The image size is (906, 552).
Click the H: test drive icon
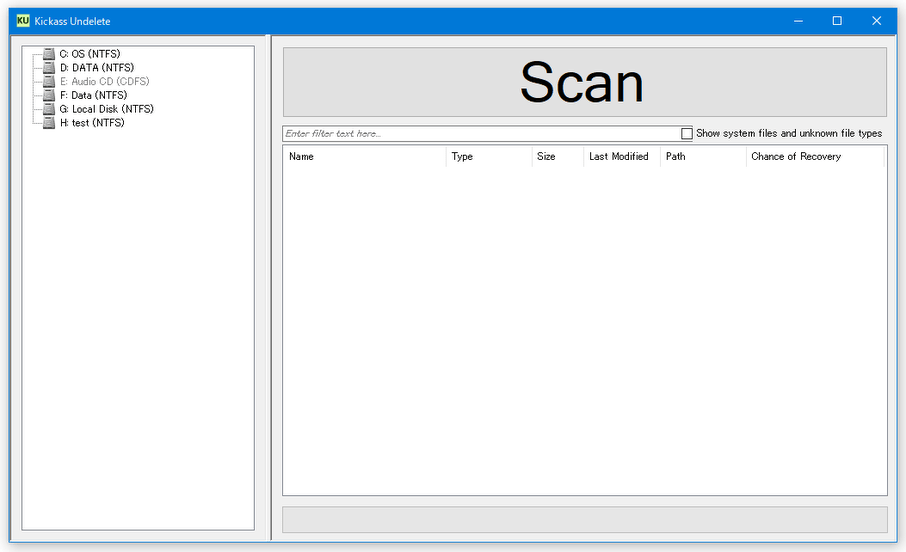pyautogui.click(x=49, y=123)
